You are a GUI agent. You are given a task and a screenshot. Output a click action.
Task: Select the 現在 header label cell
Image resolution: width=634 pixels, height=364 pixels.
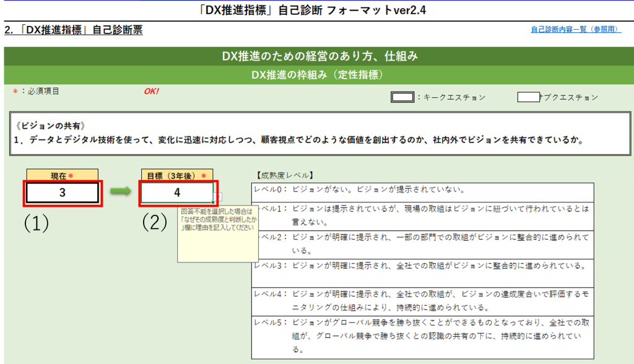pos(63,176)
